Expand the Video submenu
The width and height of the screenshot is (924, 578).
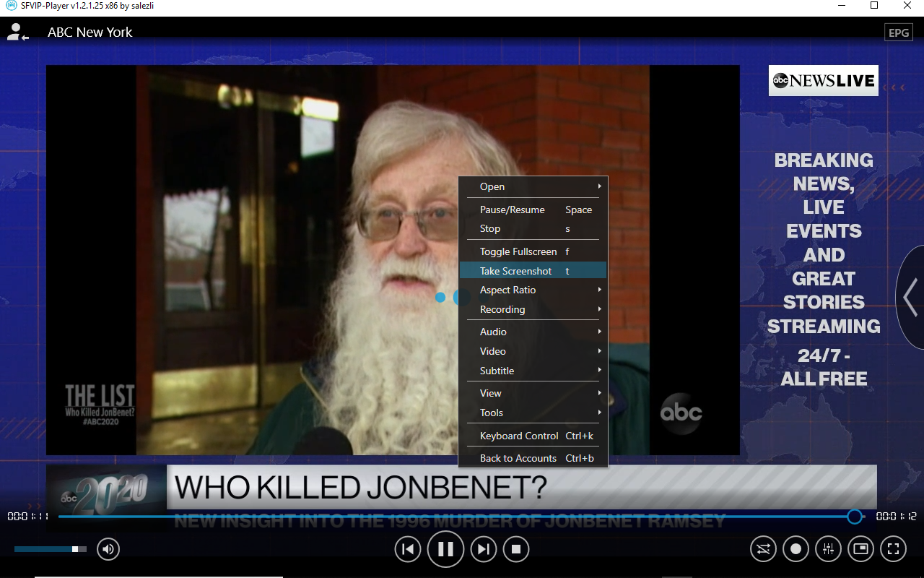tap(533, 351)
